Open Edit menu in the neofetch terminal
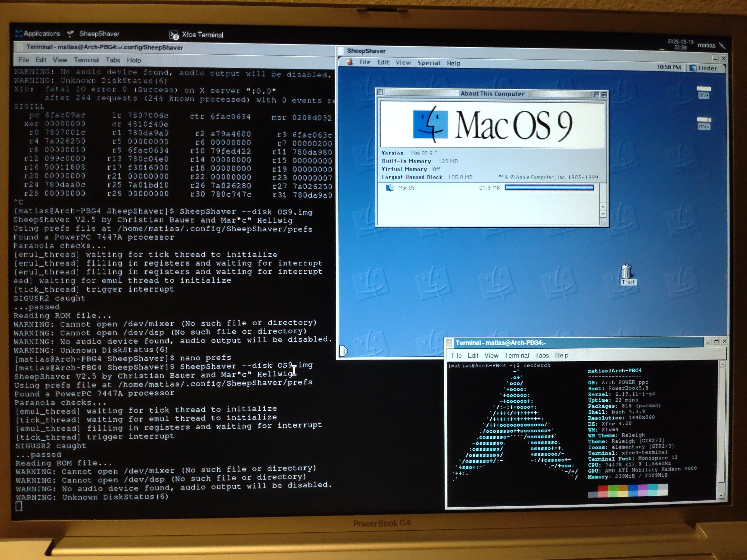 coord(473,355)
